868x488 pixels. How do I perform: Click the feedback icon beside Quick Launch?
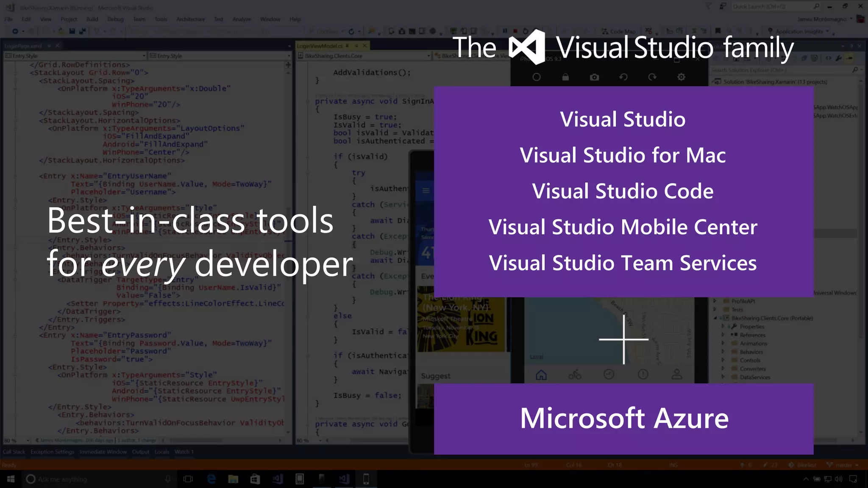point(723,6)
